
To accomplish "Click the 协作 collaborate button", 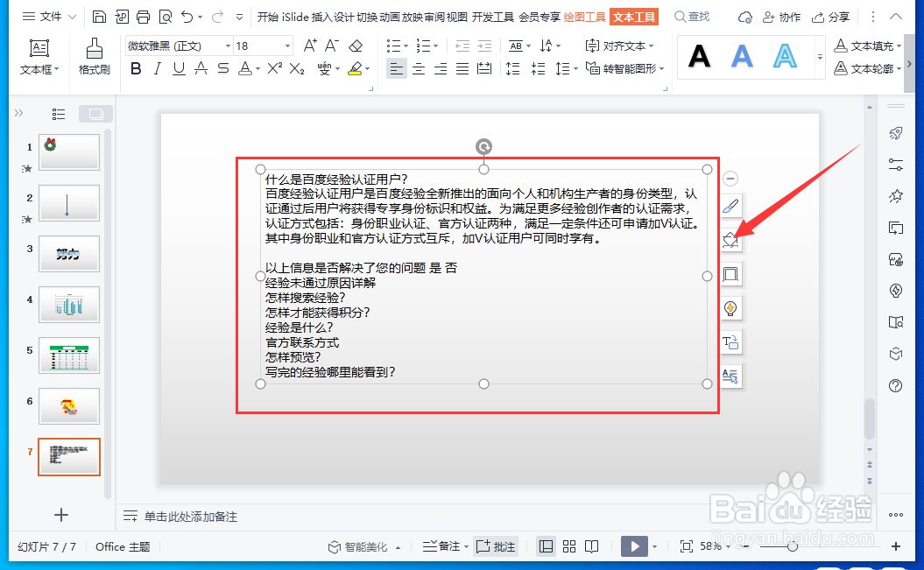I will (781, 18).
